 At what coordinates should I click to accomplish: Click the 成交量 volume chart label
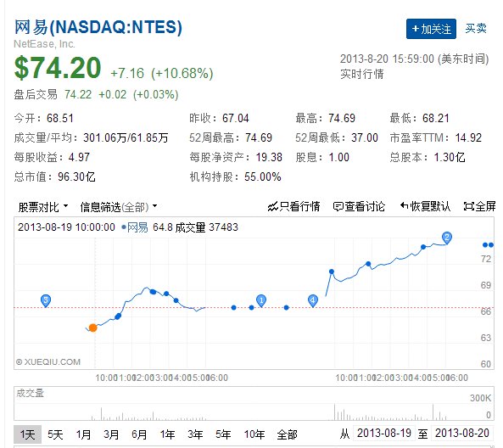tap(30, 393)
